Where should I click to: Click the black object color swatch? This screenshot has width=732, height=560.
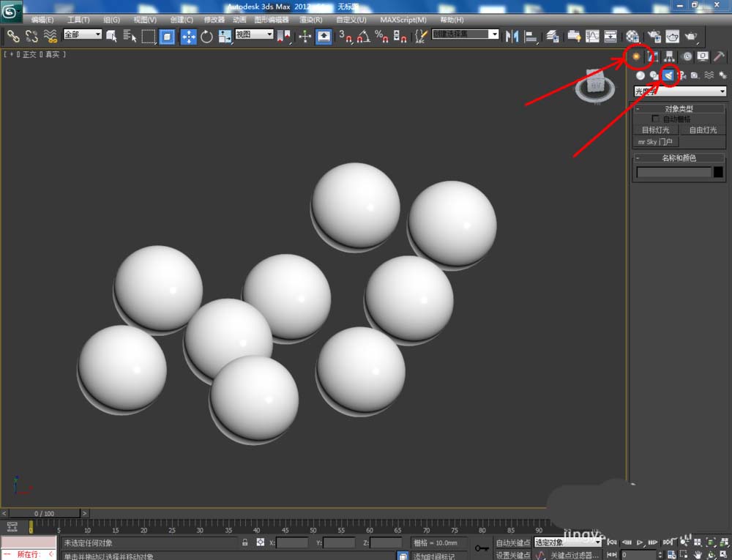click(719, 172)
